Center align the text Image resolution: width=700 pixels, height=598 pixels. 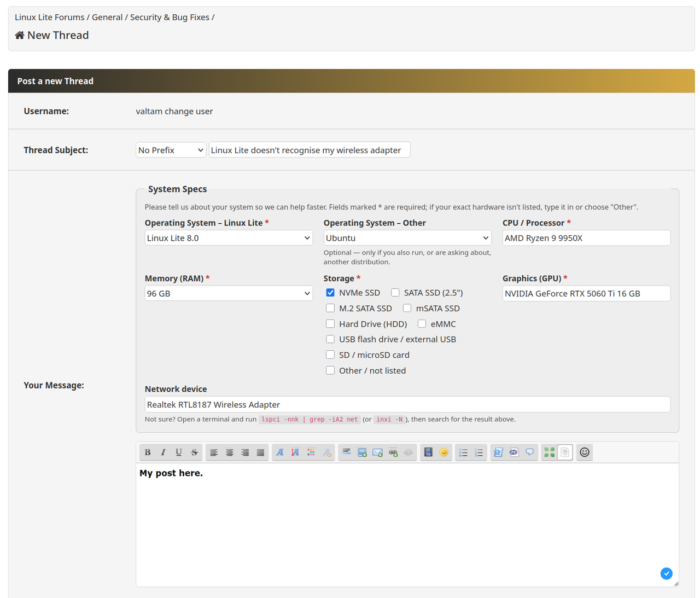[230, 452]
